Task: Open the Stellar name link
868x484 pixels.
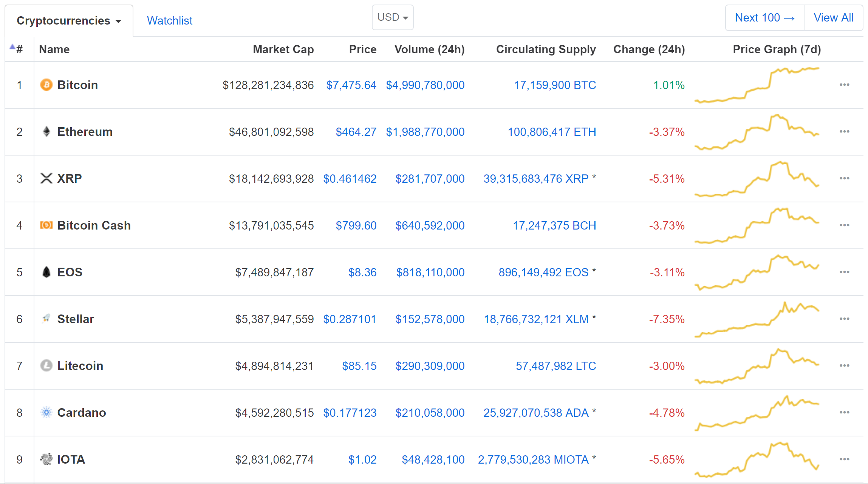Action: (76, 319)
